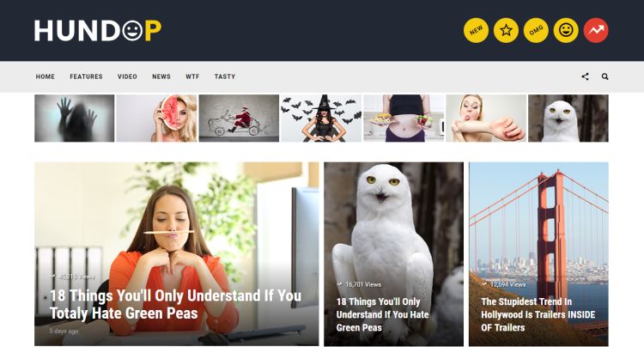Open the FEATURES menu item
The image size is (644, 347).
[86, 76]
